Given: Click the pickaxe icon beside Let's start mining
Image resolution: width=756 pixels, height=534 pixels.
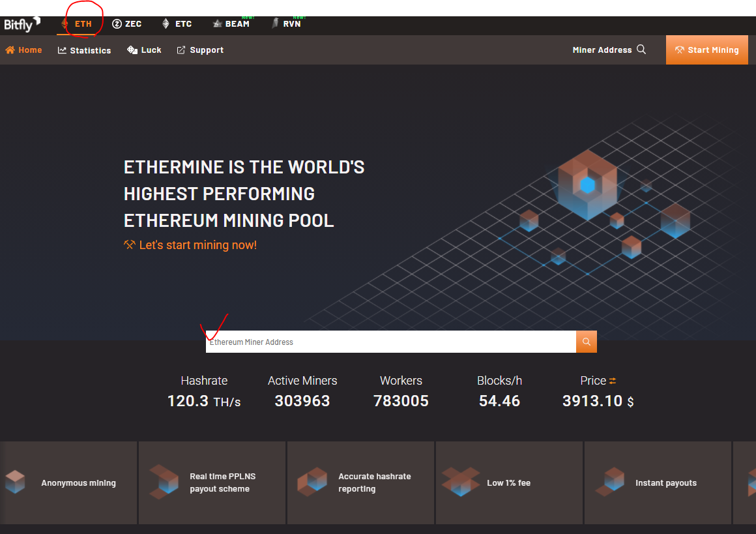Looking at the screenshot, I should click(129, 245).
